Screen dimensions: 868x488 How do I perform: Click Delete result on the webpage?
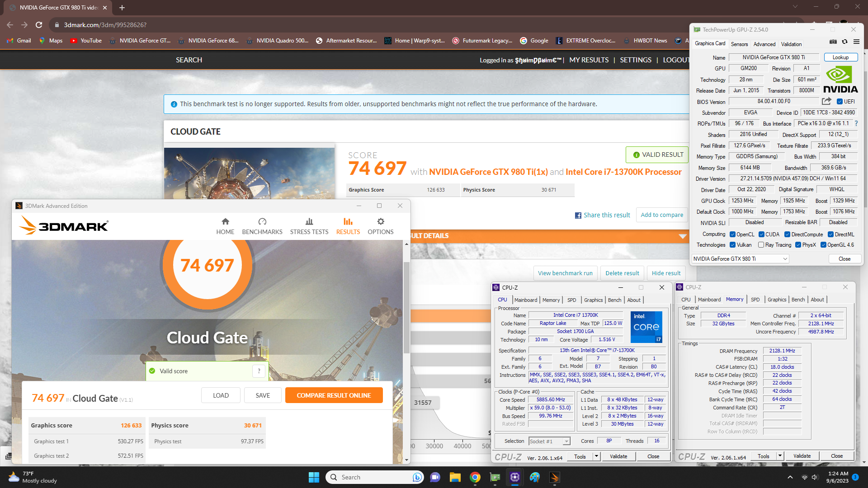[622, 273]
